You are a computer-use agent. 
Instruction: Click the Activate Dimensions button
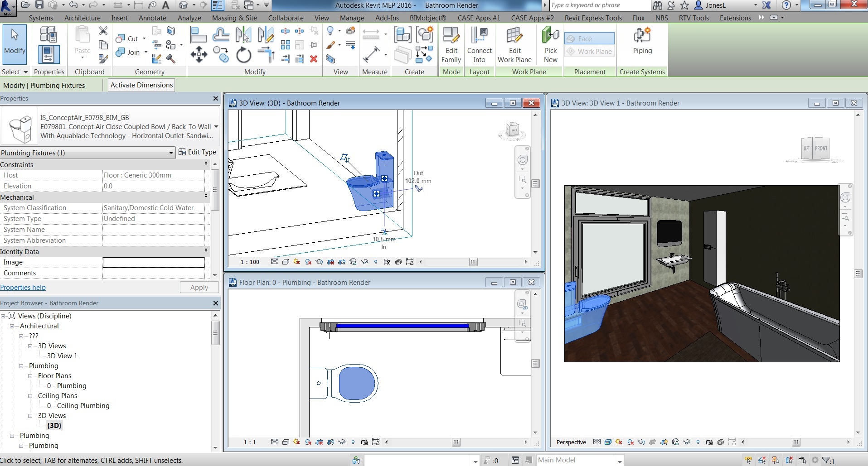(x=141, y=85)
